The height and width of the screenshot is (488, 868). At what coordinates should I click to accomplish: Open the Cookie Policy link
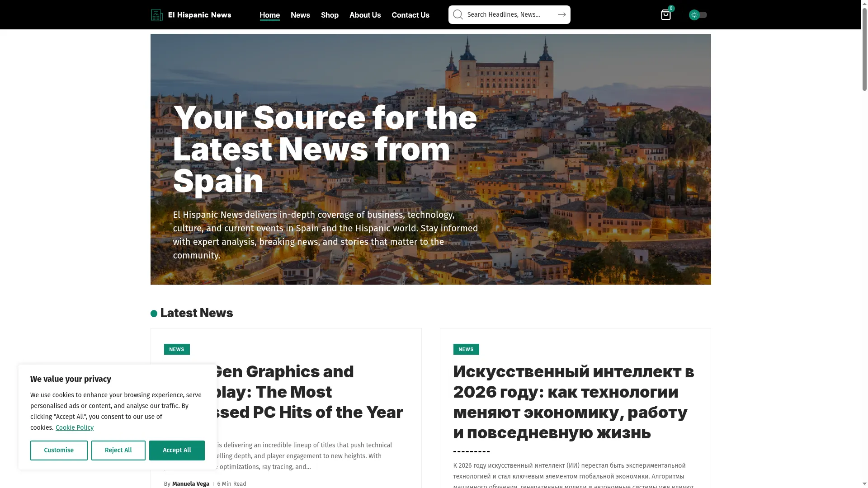pos(75,427)
